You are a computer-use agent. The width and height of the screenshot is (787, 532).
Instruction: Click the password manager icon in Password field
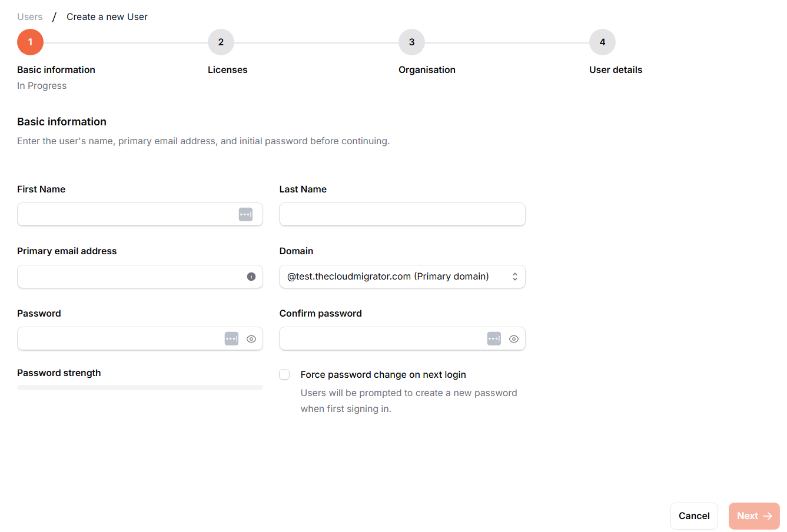pyautogui.click(x=231, y=338)
